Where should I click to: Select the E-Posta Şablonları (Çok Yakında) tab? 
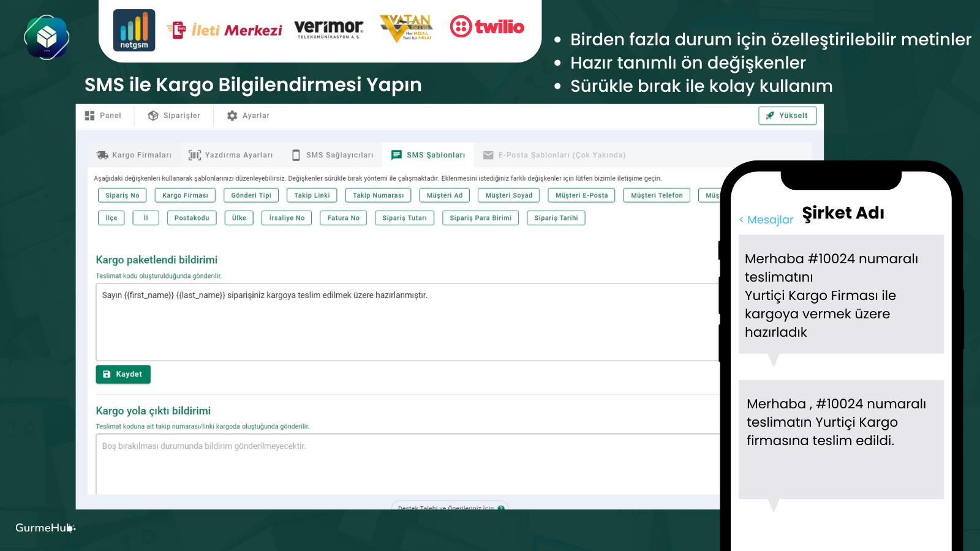[554, 156]
